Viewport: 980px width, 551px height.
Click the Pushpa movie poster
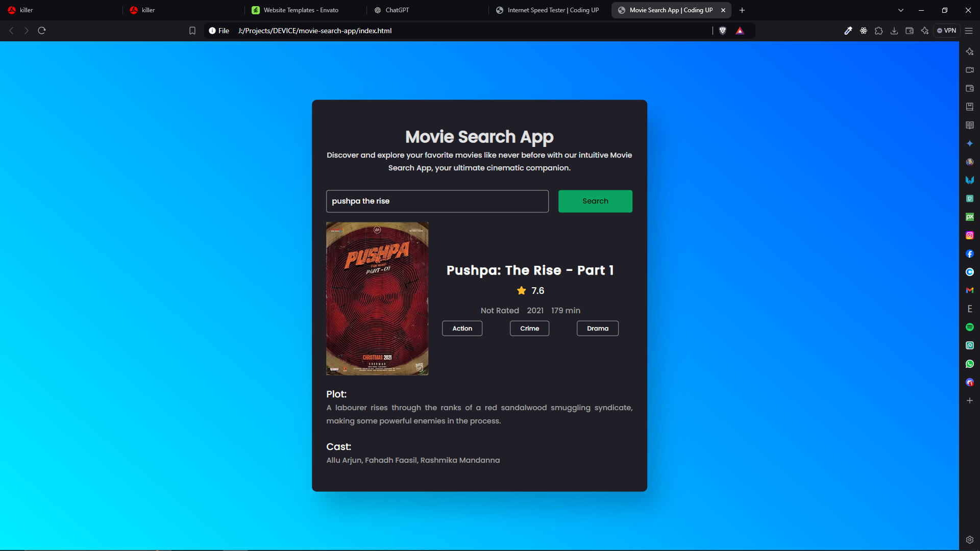[377, 298]
